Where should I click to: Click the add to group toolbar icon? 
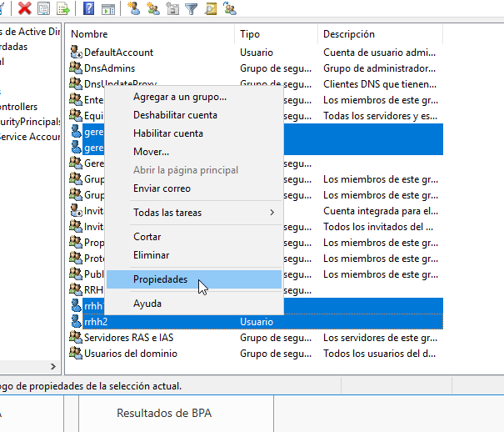coord(230,8)
